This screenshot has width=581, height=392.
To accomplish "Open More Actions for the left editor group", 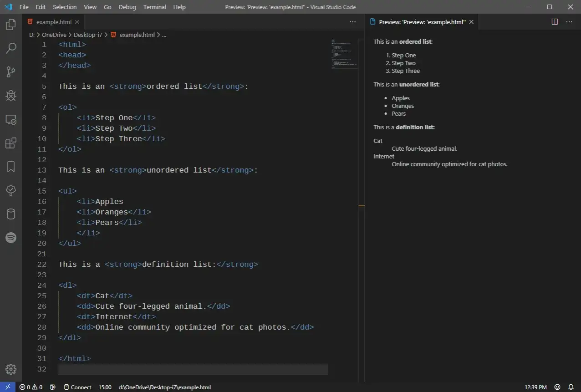I will click(353, 22).
